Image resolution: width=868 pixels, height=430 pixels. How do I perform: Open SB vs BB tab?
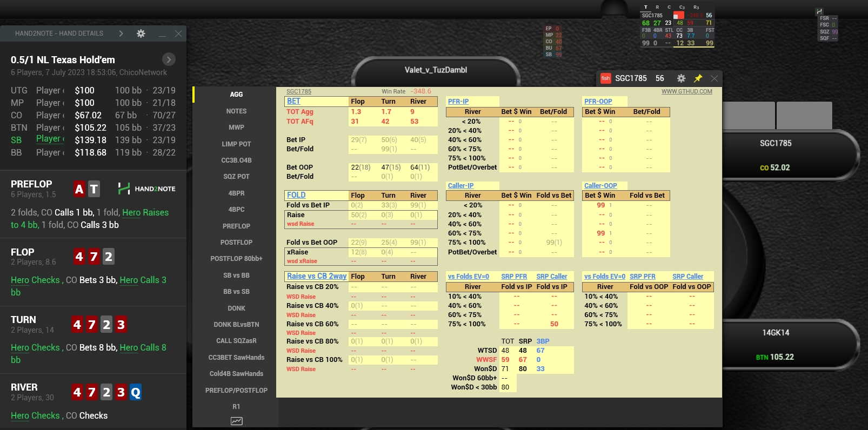point(236,276)
